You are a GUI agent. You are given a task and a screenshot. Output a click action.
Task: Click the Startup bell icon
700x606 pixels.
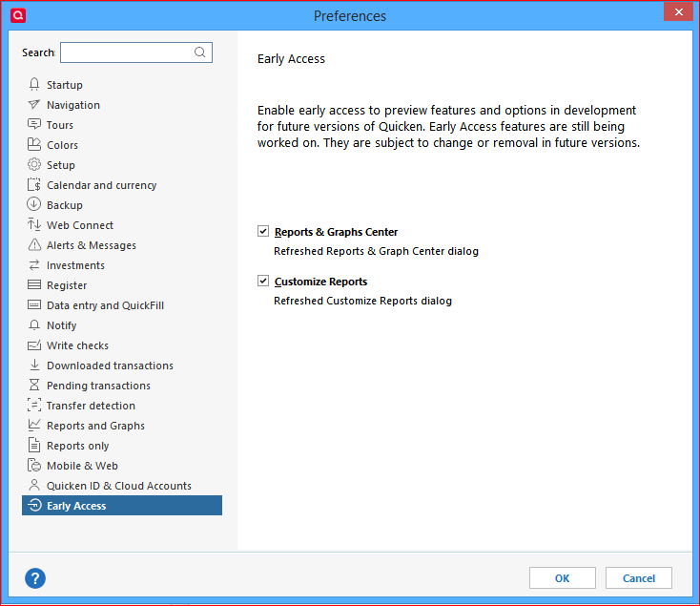pos(34,84)
